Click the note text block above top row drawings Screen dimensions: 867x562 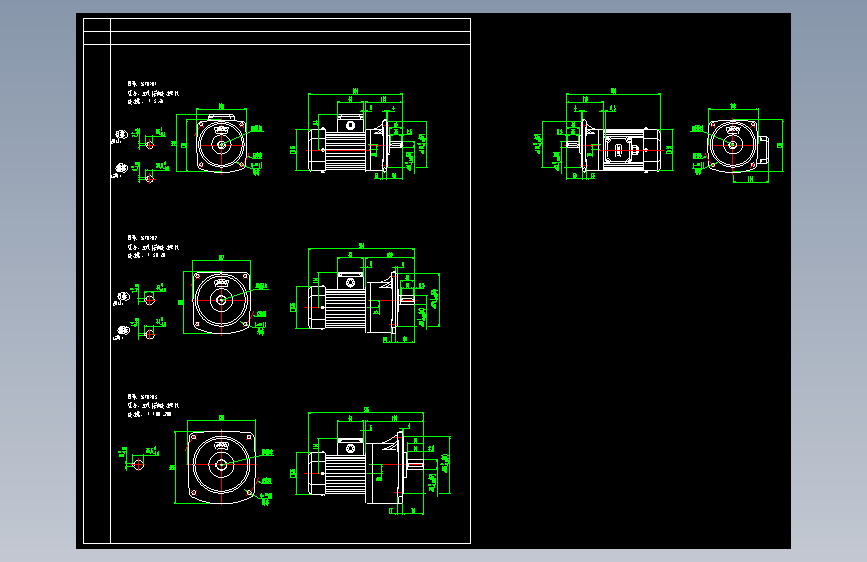pyautogui.click(x=153, y=92)
